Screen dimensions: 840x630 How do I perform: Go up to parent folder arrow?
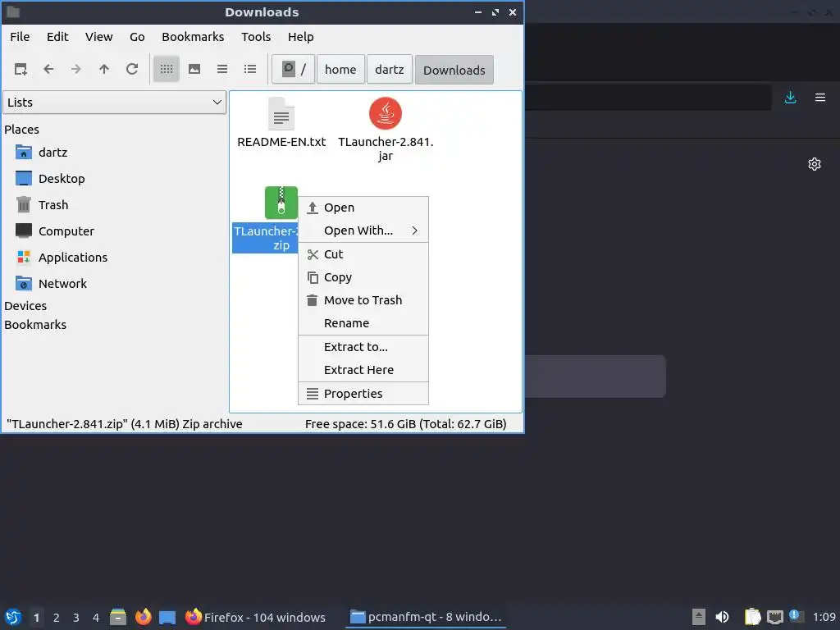pyautogui.click(x=104, y=69)
